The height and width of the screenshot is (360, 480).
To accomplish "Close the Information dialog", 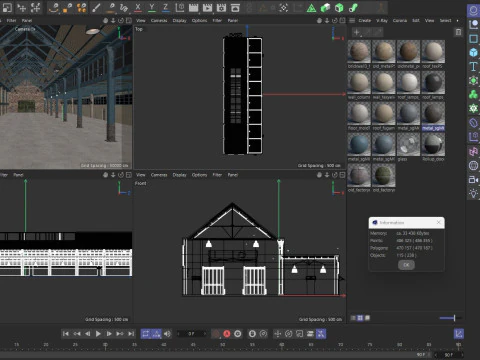I will coord(439,222).
